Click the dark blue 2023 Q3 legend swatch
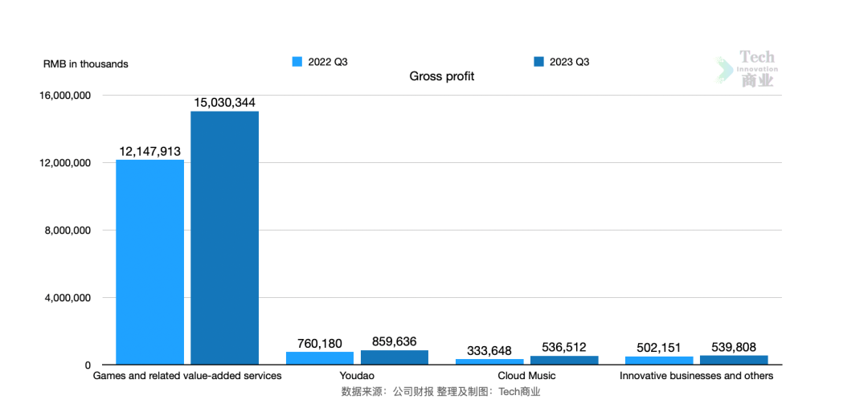 click(x=538, y=62)
